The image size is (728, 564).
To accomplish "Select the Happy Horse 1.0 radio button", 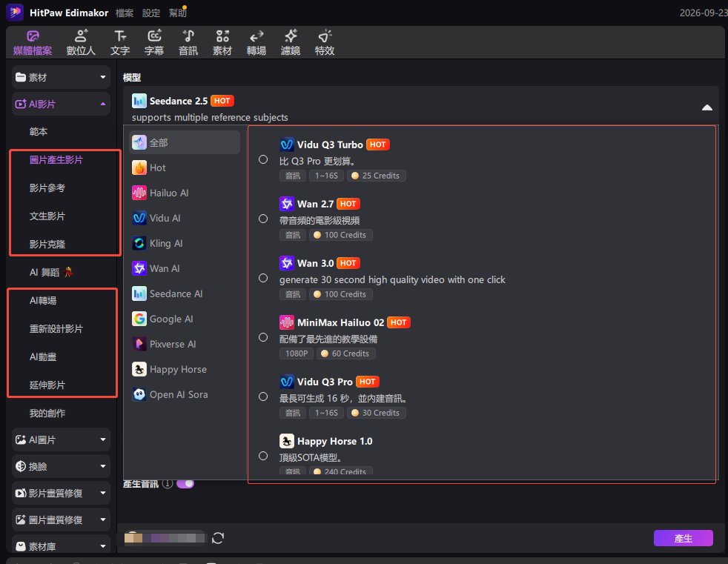I will (x=263, y=456).
